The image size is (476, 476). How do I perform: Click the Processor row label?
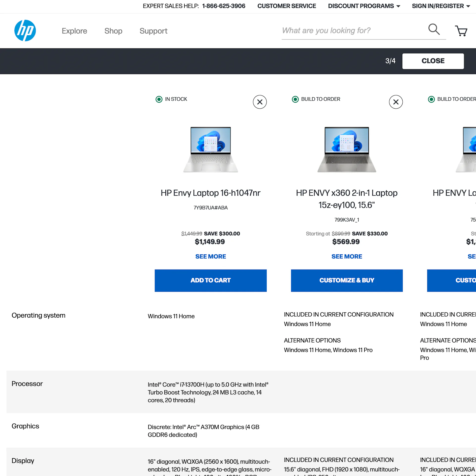(x=27, y=384)
